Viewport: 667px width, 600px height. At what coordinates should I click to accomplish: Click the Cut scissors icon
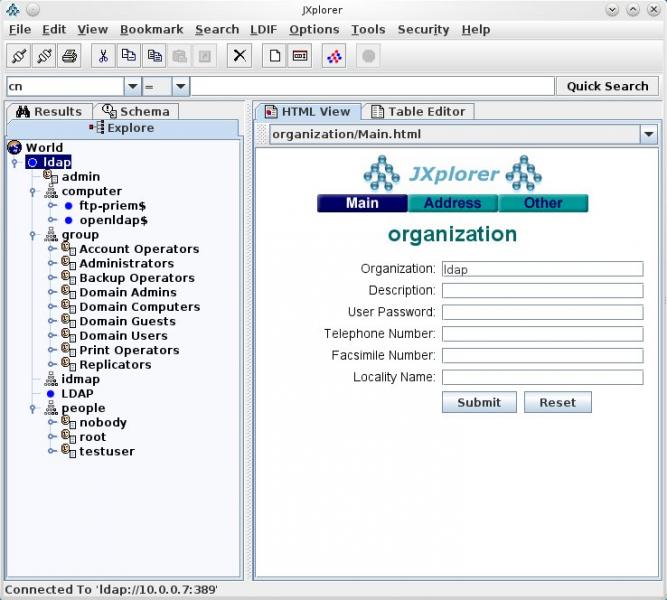pyautogui.click(x=103, y=56)
